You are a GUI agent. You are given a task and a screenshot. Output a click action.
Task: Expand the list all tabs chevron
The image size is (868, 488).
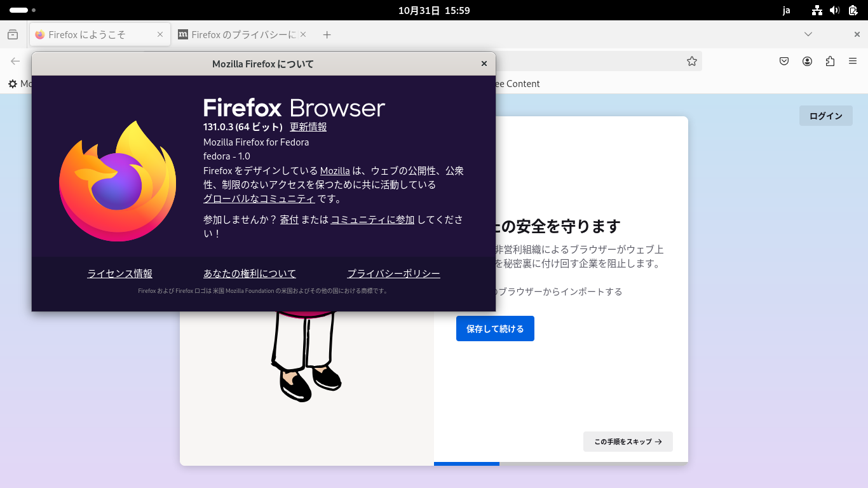pyautogui.click(x=808, y=34)
